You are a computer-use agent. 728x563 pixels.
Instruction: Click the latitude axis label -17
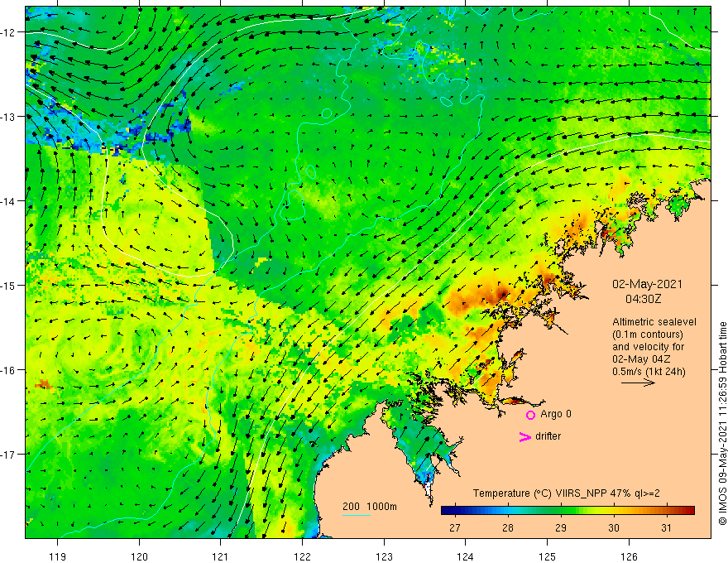tap(9, 455)
